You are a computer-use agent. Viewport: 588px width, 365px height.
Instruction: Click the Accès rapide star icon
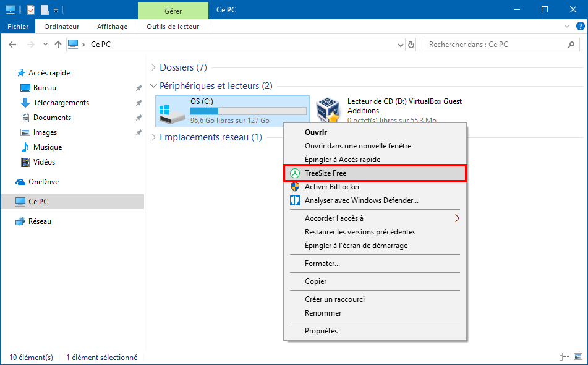click(21, 73)
